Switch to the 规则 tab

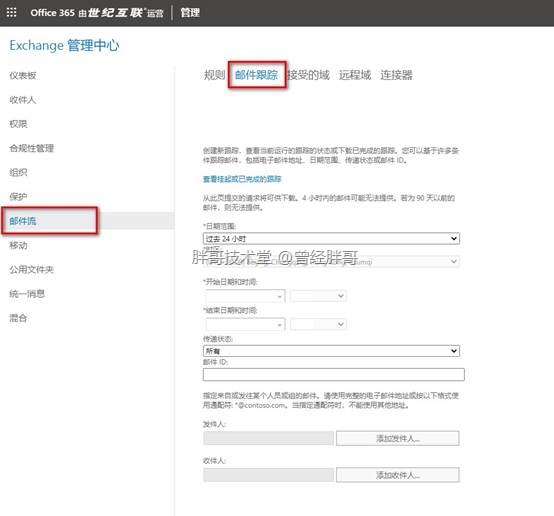(x=214, y=75)
